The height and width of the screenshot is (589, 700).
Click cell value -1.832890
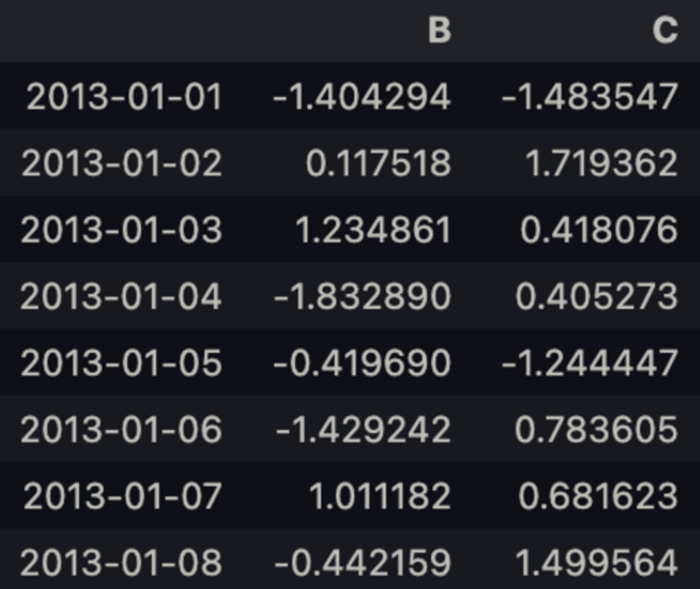362,297
